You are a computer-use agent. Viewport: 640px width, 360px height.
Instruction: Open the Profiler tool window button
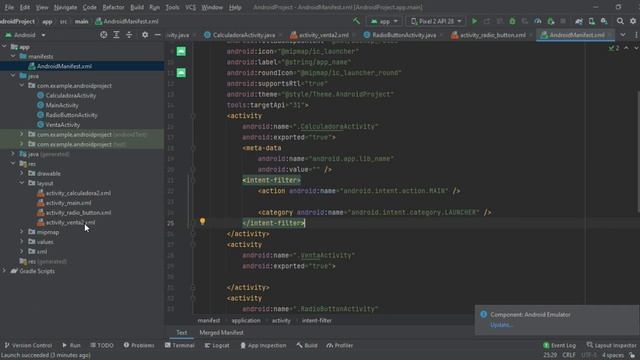click(340, 345)
